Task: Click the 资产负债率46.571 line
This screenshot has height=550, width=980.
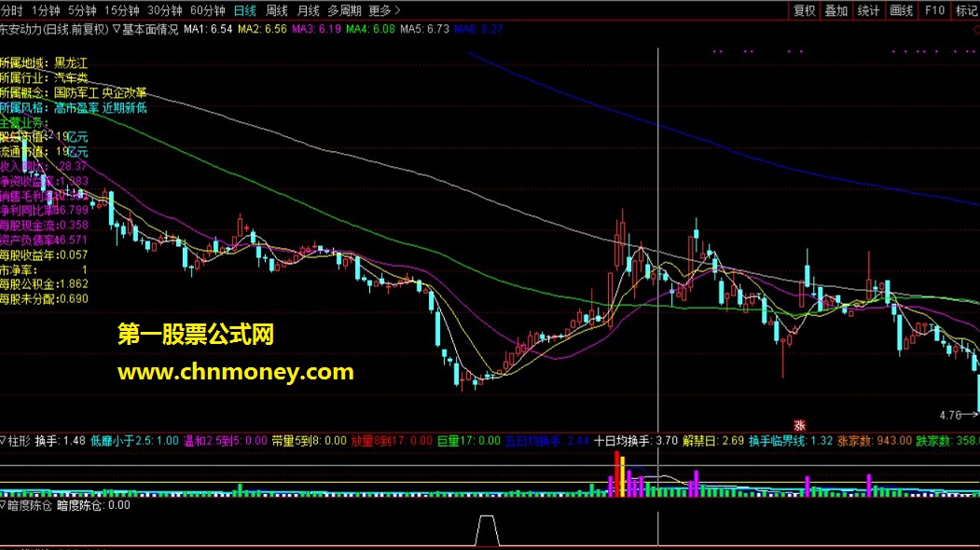Action: pos(44,240)
